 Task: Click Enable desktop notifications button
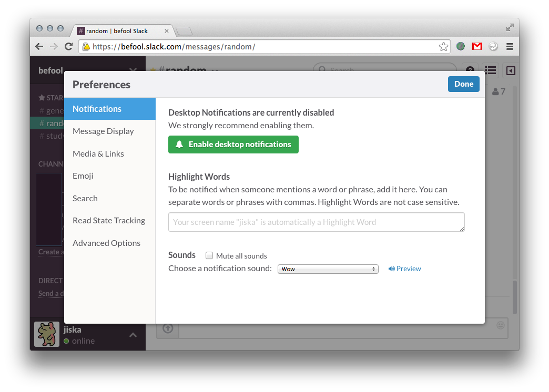coord(233,145)
